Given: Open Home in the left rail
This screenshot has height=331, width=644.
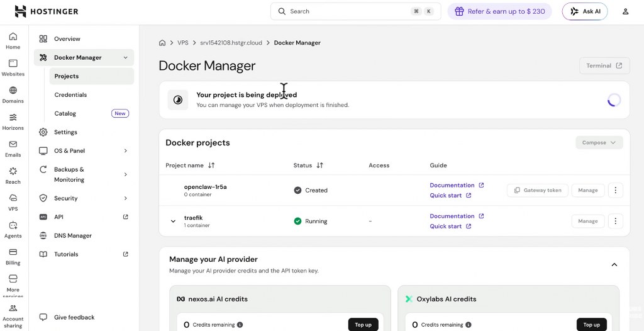Looking at the screenshot, I should pyautogui.click(x=13, y=41).
